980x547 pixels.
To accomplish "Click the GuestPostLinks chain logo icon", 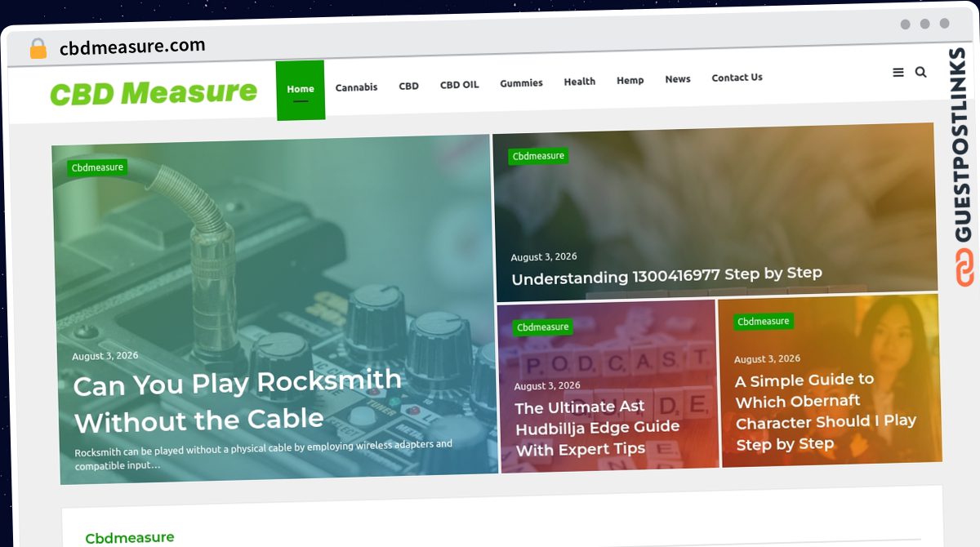I will pos(964,268).
